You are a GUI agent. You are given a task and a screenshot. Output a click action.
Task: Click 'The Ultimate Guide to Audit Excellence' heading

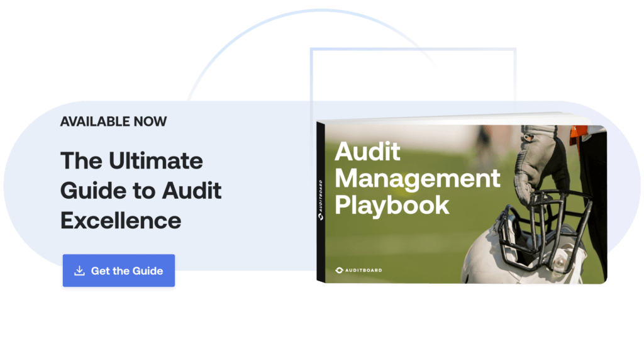click(x=141, y=191)
